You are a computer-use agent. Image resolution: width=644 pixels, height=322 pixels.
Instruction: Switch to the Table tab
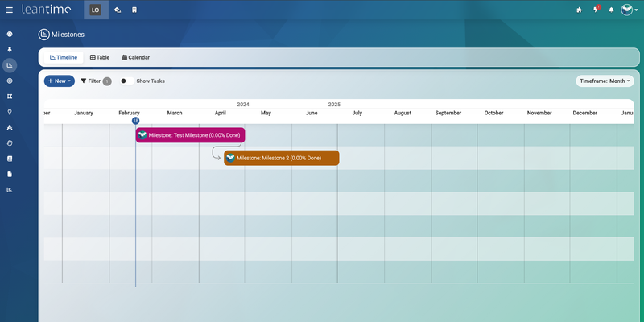click(x=100, y=57)
